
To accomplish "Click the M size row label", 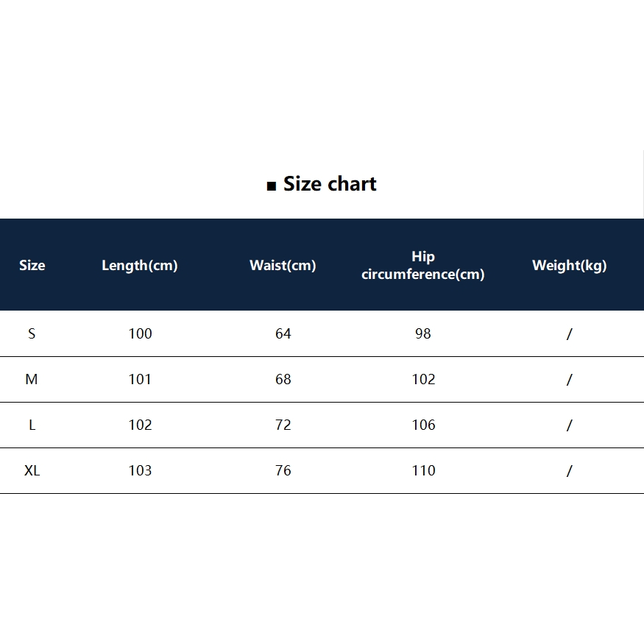I will point(32,379).
